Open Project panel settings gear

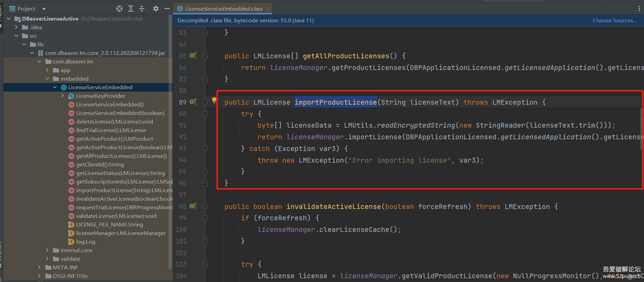(156, 9)
